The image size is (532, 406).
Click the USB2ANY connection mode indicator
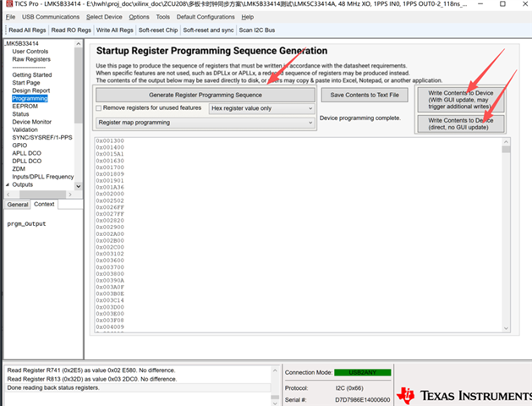pos(362,372)
